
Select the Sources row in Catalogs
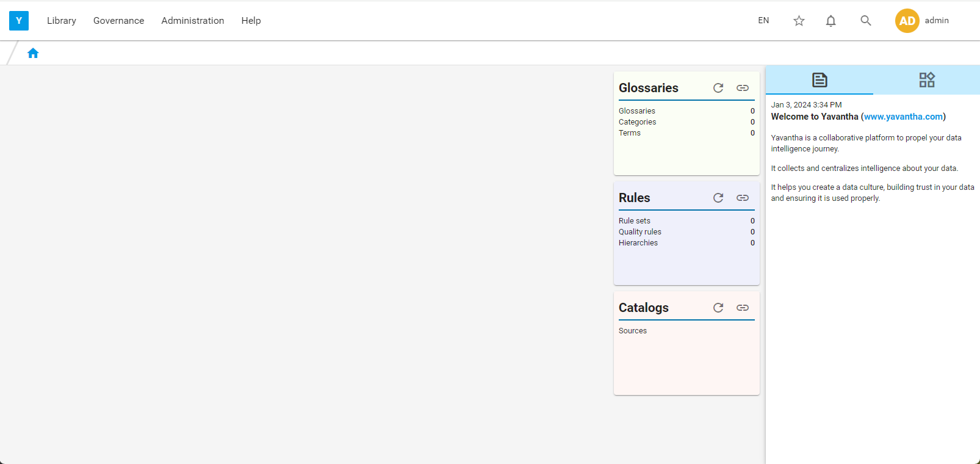686,331
